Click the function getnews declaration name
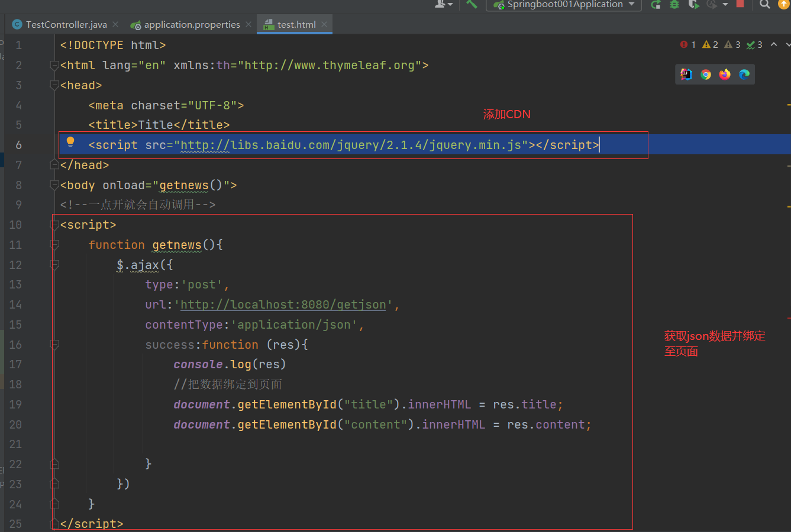Viewport: 791px width, 532px height. pos(177,245)
